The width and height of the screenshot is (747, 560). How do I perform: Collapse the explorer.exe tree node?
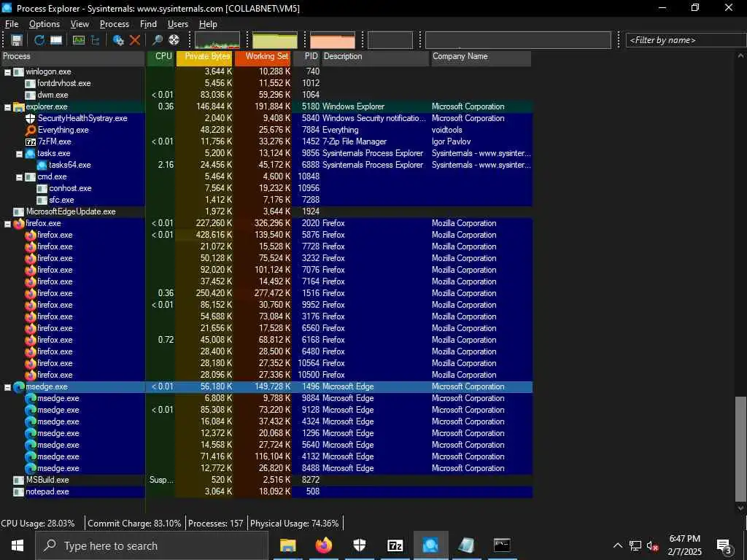[x=7, y=108]
